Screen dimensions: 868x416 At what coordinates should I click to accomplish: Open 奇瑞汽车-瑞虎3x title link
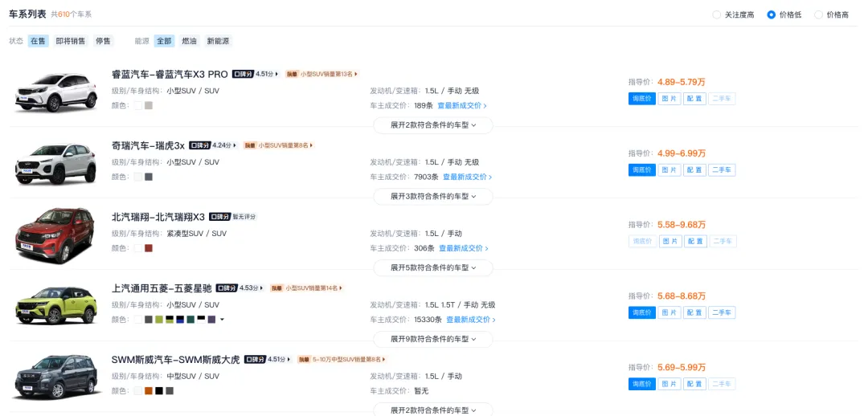(x=149, y=145)
